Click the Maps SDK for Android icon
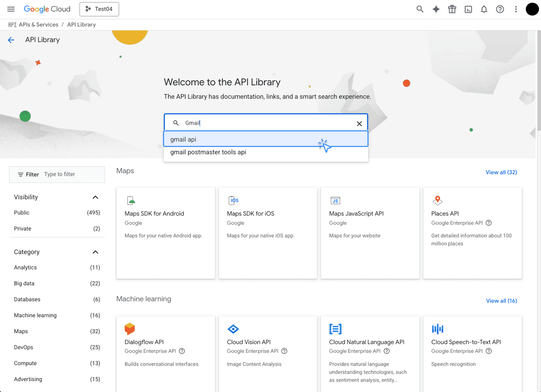 131,200
